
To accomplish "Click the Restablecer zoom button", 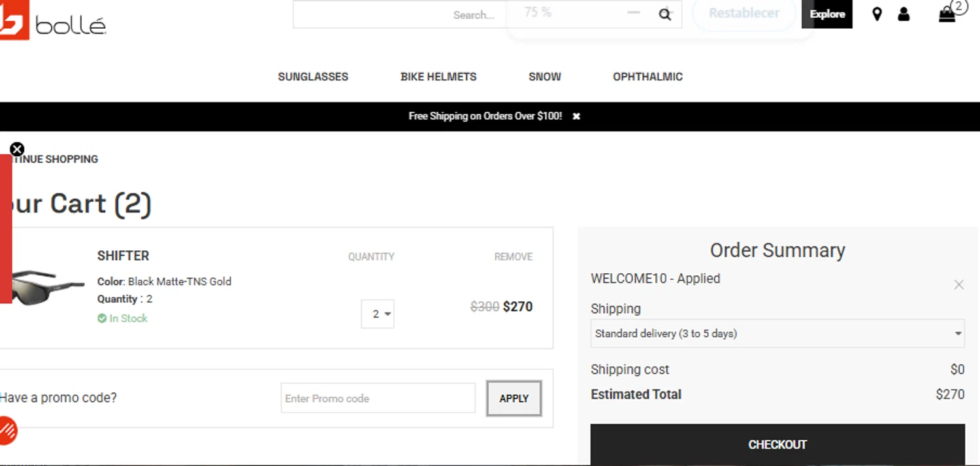I will (x=744, y=13).
